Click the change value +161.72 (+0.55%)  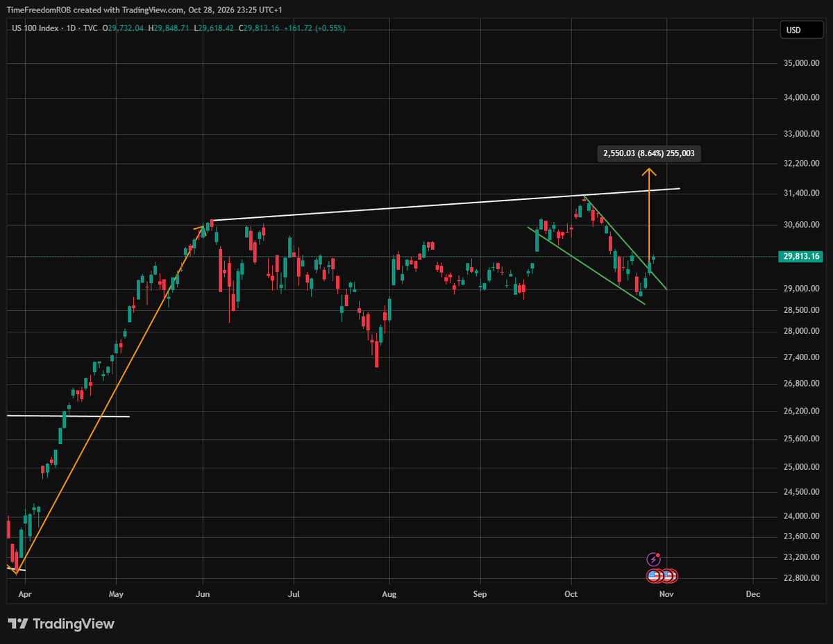coord(314,28)
